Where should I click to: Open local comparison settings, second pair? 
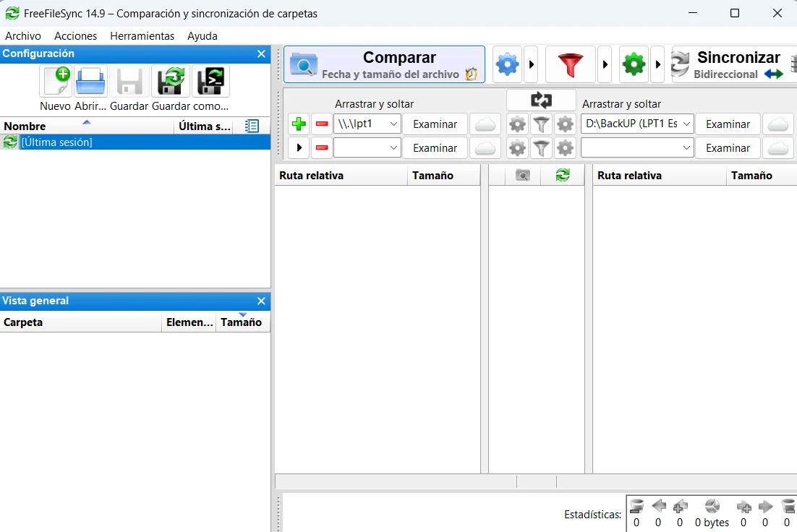(517, 148)
